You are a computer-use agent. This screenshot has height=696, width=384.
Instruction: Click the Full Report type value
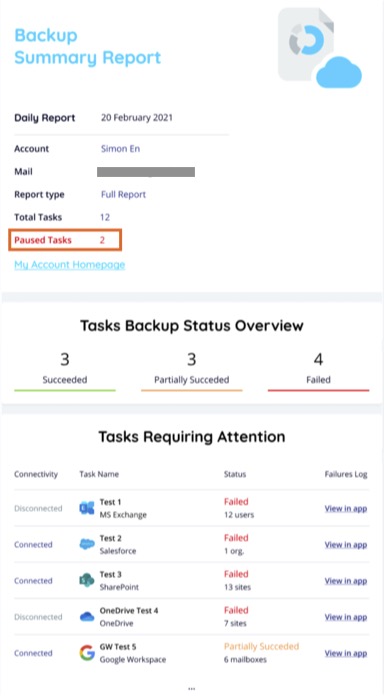pos(123,194)
